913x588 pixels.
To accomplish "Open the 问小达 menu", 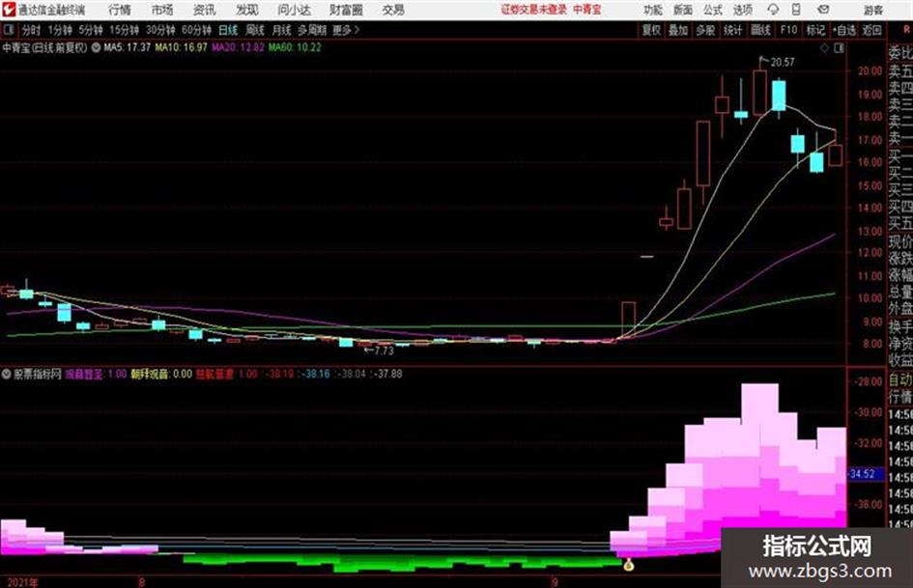I will tap(294, 10).
